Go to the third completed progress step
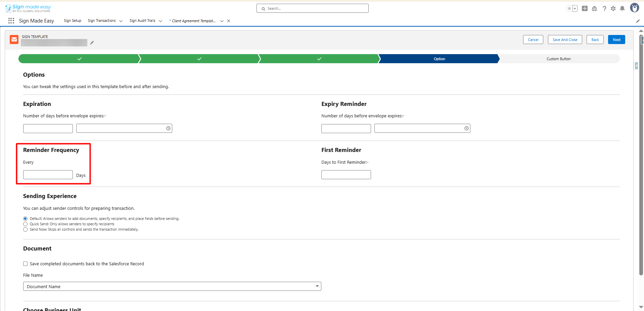The image size is (644, 311). pyautogui.click(x=319, y=59)
